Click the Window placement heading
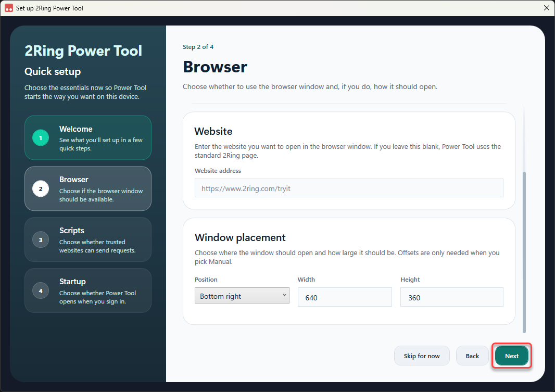 click(x=240, y=237)
